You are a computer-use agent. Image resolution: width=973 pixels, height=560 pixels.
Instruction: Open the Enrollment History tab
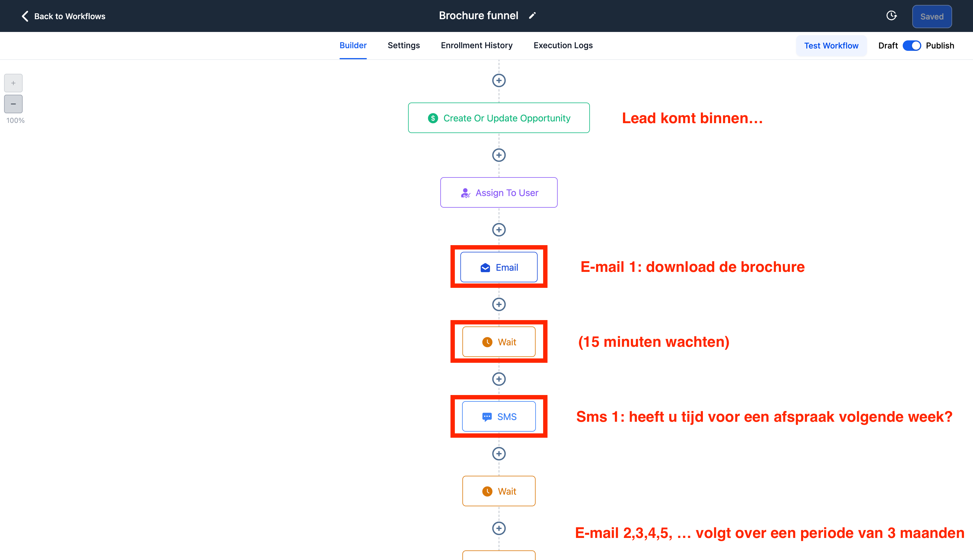477,45
